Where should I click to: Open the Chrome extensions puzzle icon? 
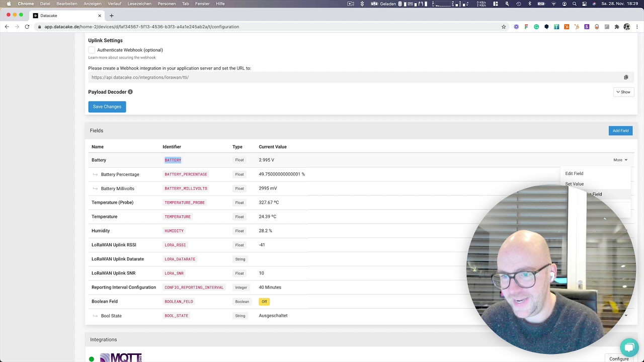pos(617,27)
